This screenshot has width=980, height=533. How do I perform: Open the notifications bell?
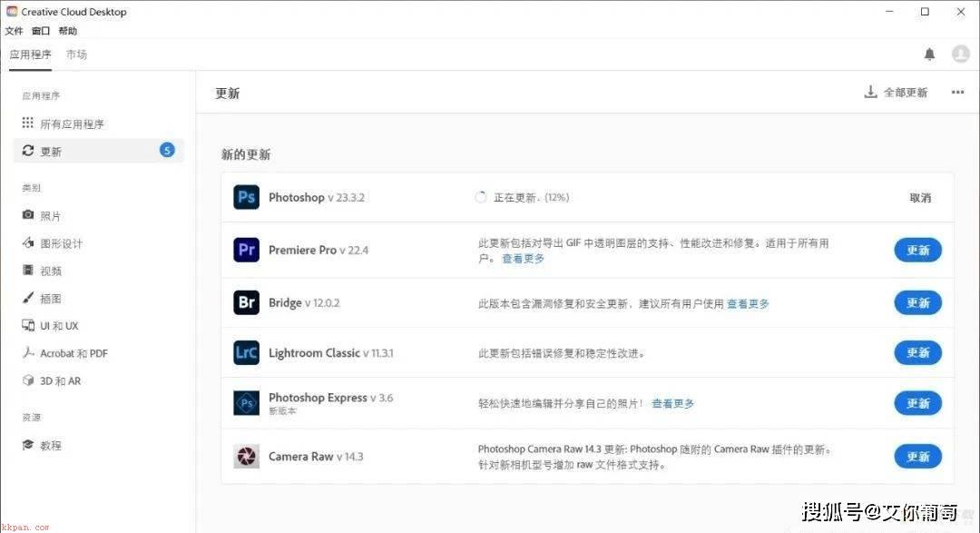coord(929,54)
